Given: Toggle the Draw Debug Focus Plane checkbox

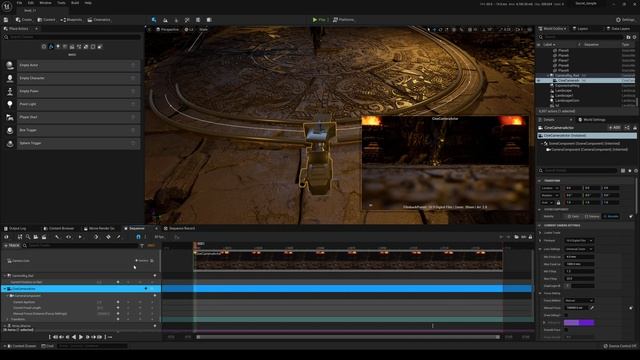Looking at the screenshot, I should coord(566,315).
